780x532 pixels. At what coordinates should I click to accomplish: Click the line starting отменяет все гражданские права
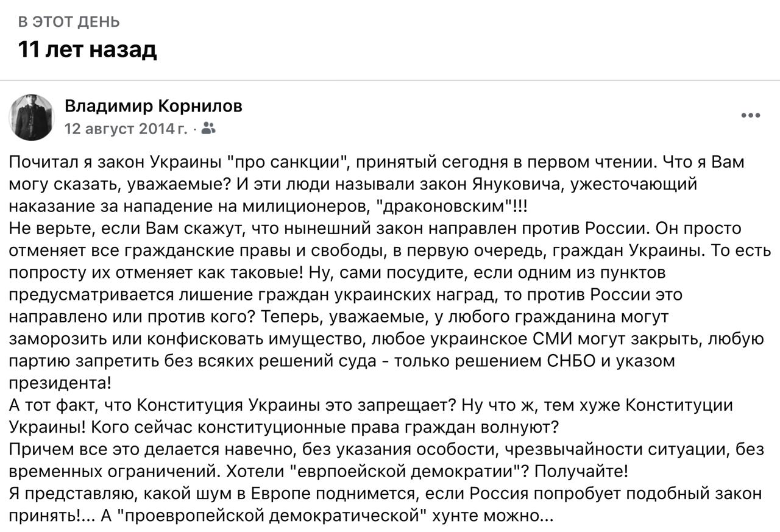pyautogui.click(x=390, y=250)
